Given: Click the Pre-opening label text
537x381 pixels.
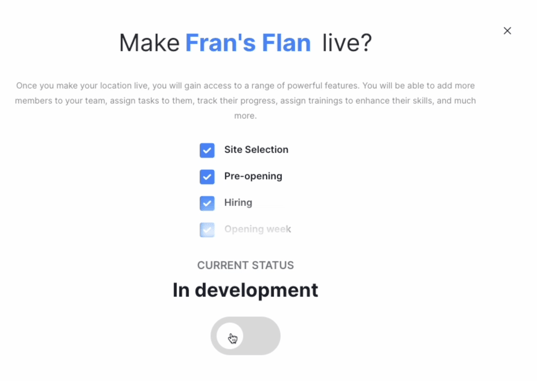Looking at the screenshot, I should point(253,176).
